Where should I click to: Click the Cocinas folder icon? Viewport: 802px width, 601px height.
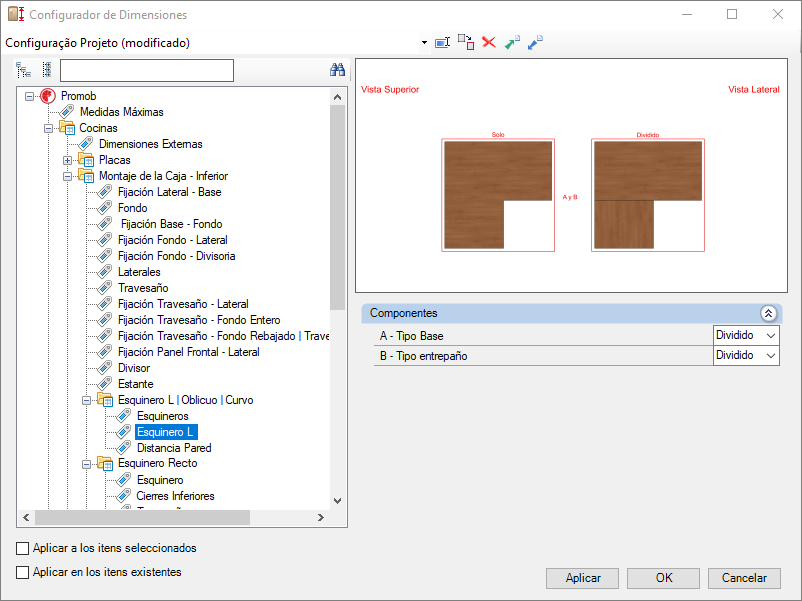pyautogui.click(x=67, y=128)
